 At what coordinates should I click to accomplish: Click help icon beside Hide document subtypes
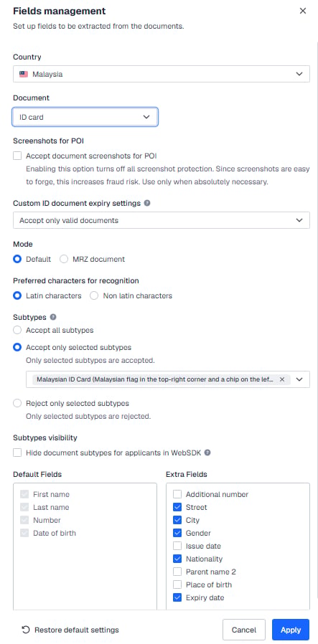tap(207, 453)
